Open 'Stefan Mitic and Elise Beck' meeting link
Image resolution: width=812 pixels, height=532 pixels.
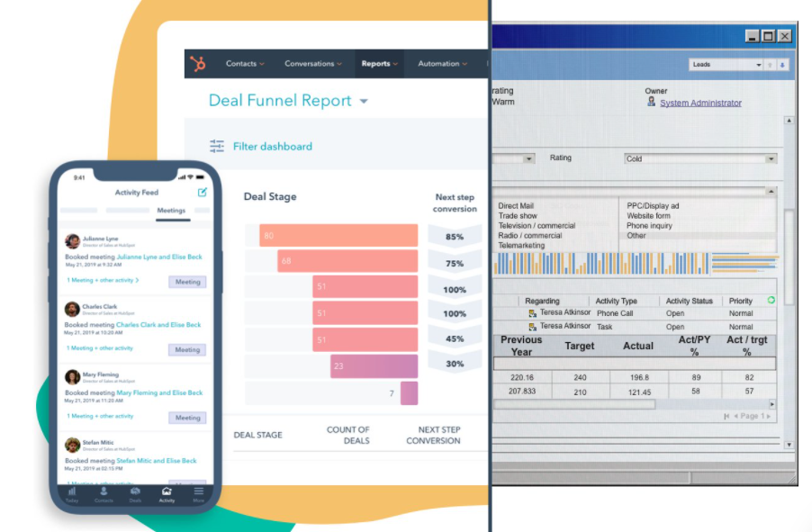[157, 461]
